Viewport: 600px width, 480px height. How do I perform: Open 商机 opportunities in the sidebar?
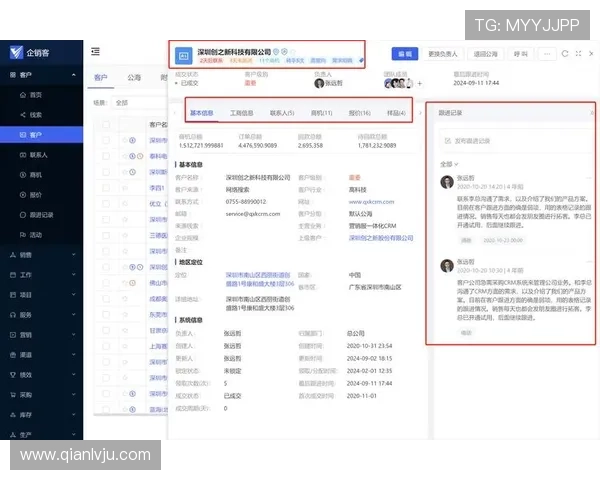tap(36, 175)
